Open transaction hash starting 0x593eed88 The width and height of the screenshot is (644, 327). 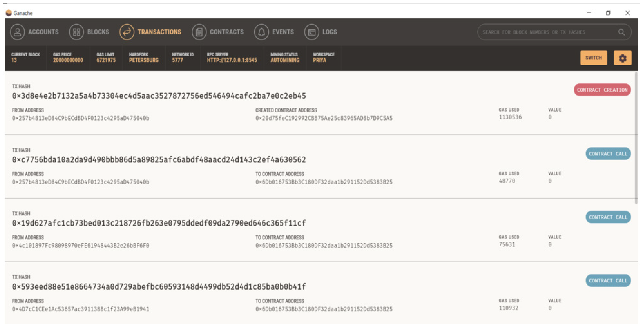tap(159, 287)
